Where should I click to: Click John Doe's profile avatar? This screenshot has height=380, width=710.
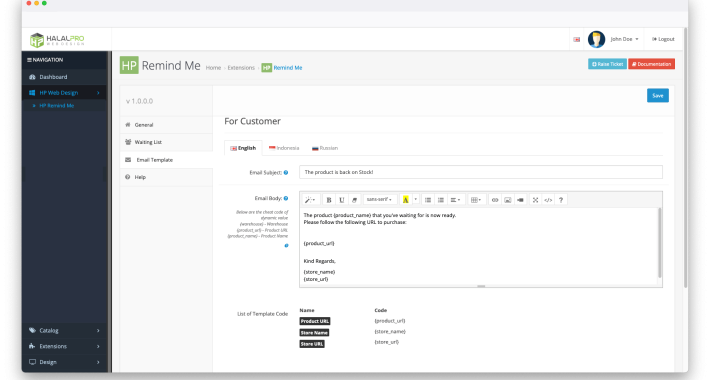coord(596,39)
